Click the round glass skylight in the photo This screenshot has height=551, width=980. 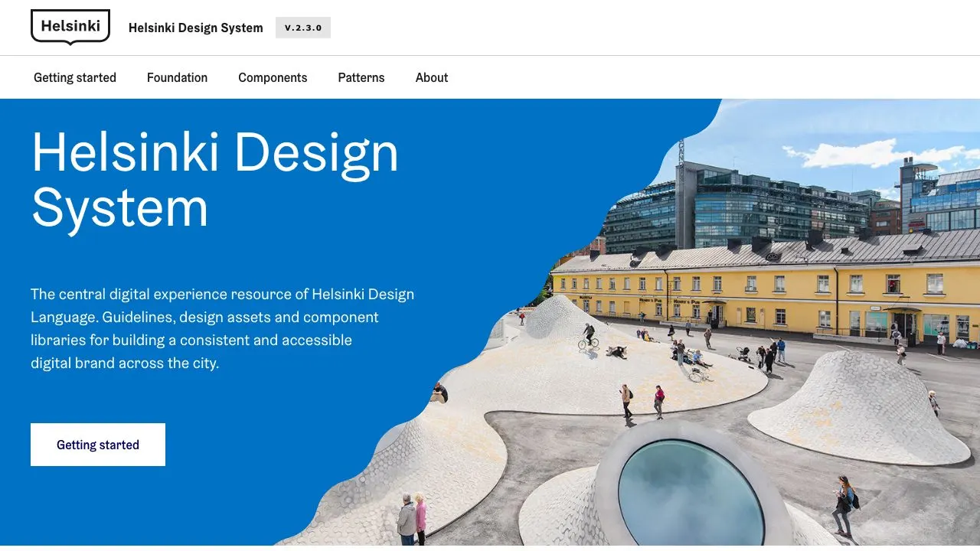click(691, 491)
